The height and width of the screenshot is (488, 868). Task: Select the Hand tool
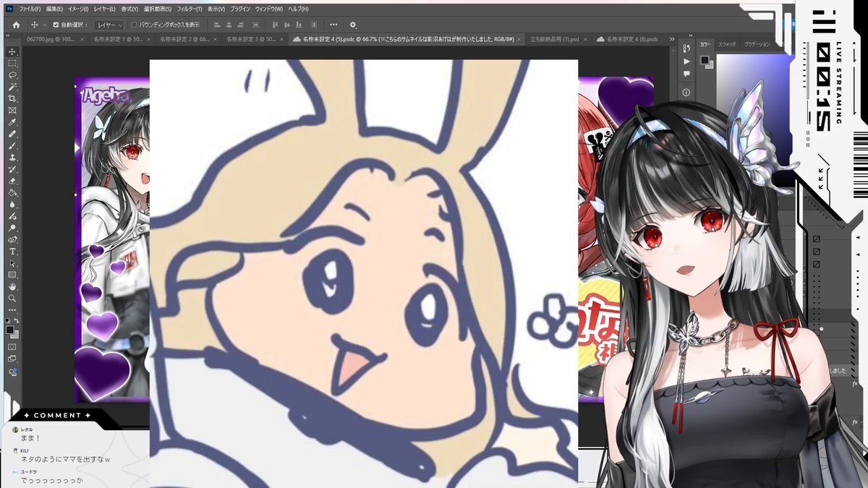point(12,286)
